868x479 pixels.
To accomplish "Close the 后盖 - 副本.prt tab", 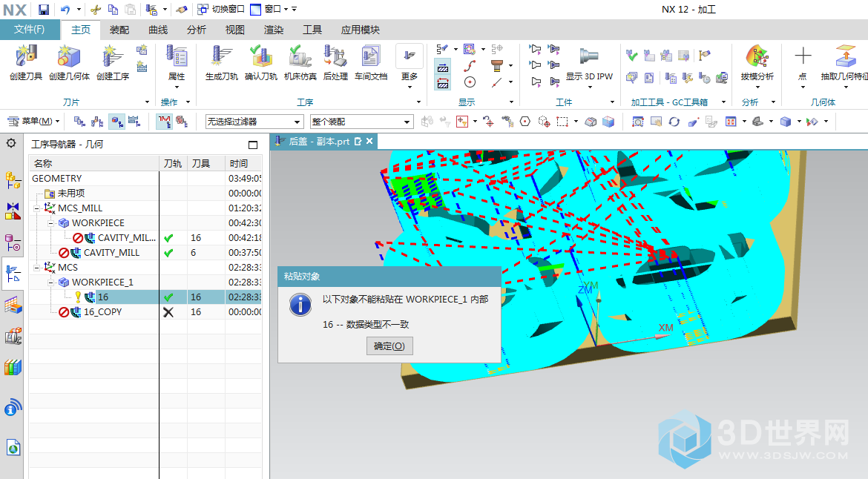I will [369, 142].
